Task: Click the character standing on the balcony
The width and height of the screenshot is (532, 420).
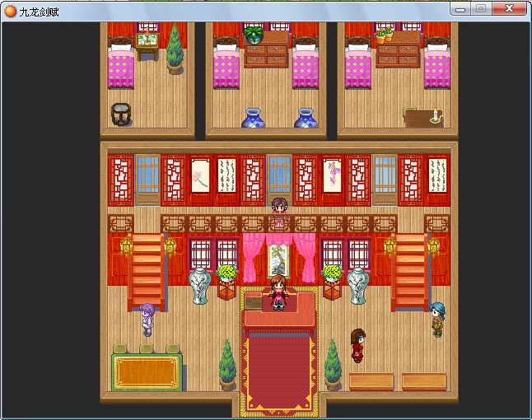Action: (x=279, y=212)
